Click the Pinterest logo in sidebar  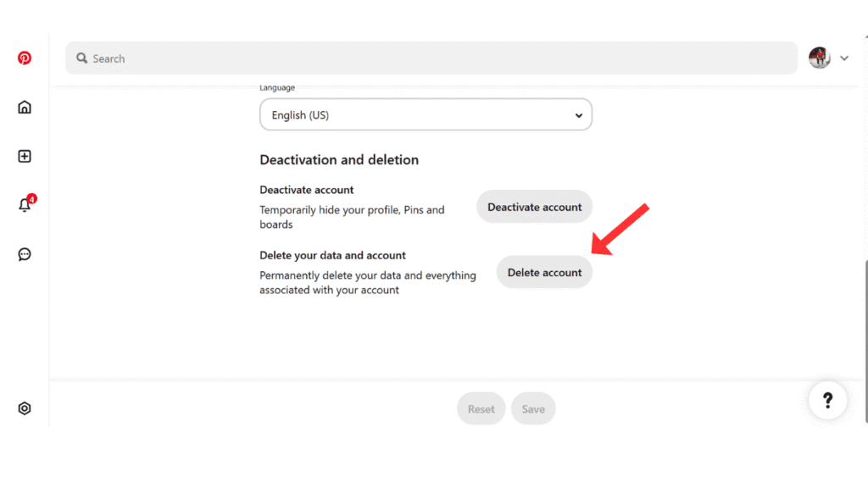click(x=25, y=58)
